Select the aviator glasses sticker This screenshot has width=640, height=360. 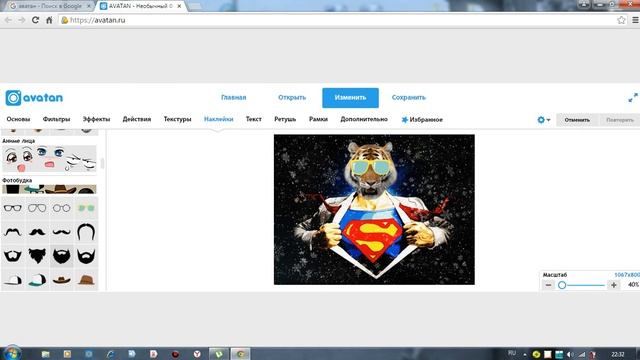tap(37, 208)
